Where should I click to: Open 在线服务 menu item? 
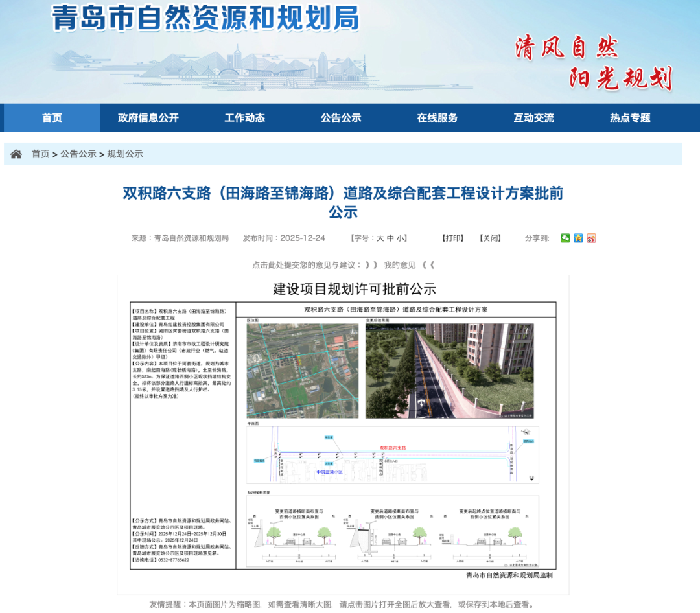click(437, 118)
